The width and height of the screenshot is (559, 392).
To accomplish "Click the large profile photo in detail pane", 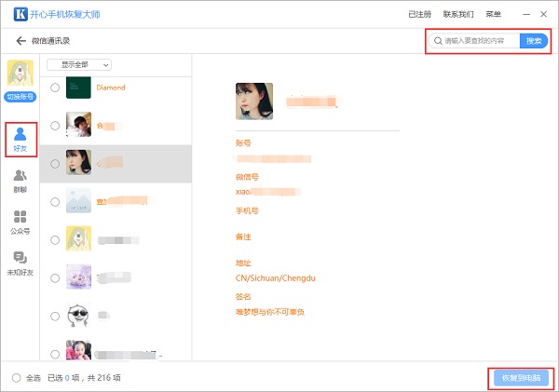I will [254, 101].
